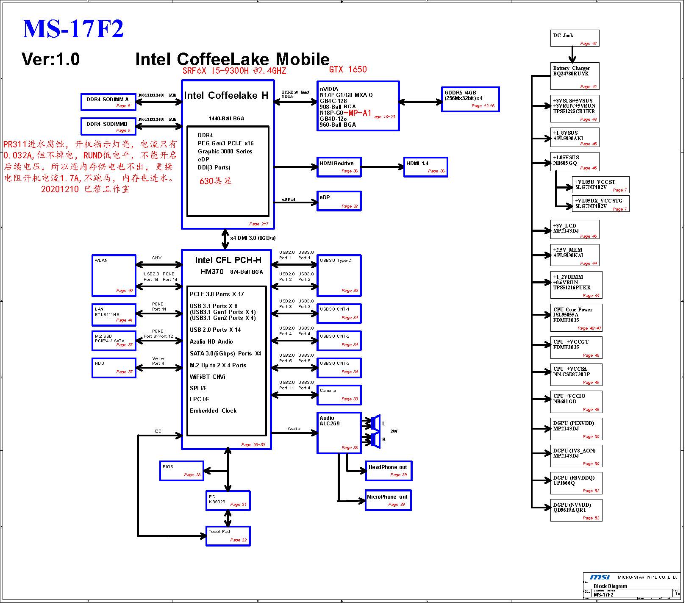The width and height of the screenshot is (697, 616).
Task: Click the TPS51225CRUKR +3VSUS/+5VSUS block
Action: coord(575,109)
